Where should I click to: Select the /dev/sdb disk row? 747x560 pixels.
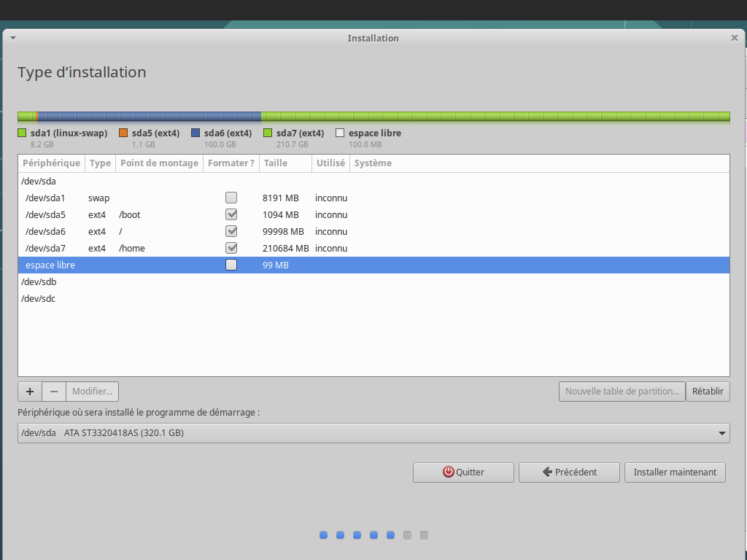[39, 281]
